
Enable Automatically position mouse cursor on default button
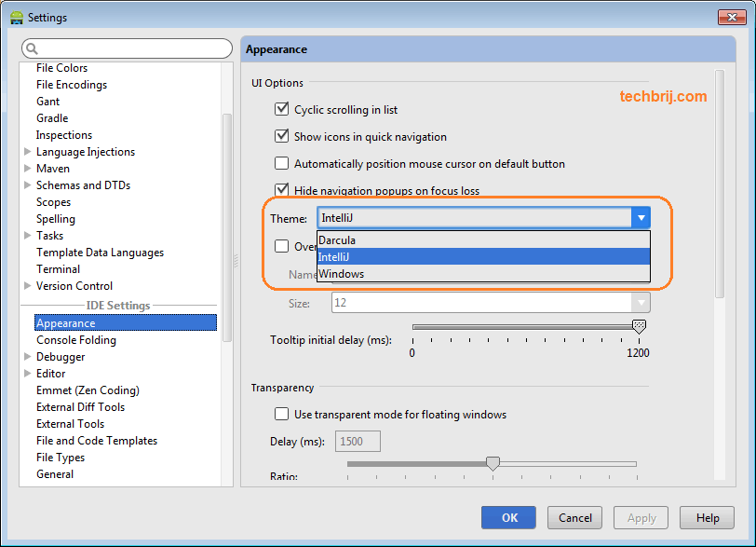281,163
